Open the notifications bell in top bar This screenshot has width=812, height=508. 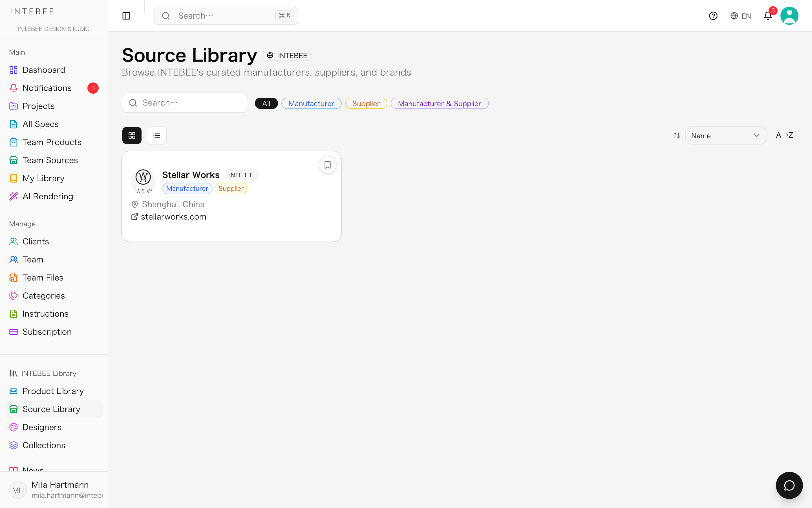click(x=768, y=16)
